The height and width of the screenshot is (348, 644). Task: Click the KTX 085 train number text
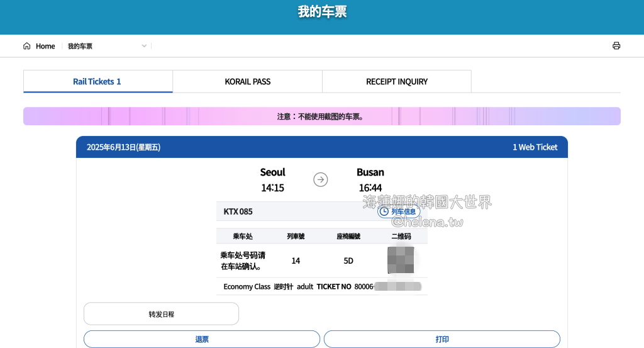(x=238, y=211)
